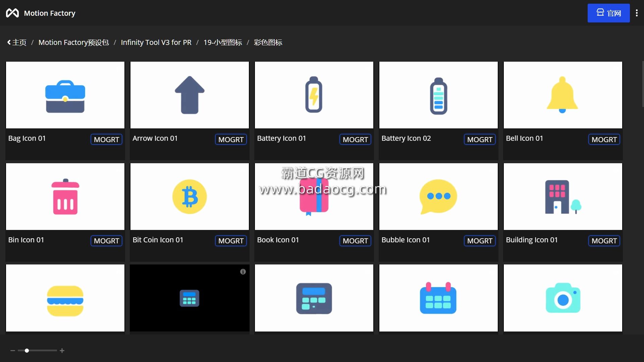Select the Arrow Icon 01 up-arrow thumbnail
This screenshot has height=362, width=644.
point(190,95)
